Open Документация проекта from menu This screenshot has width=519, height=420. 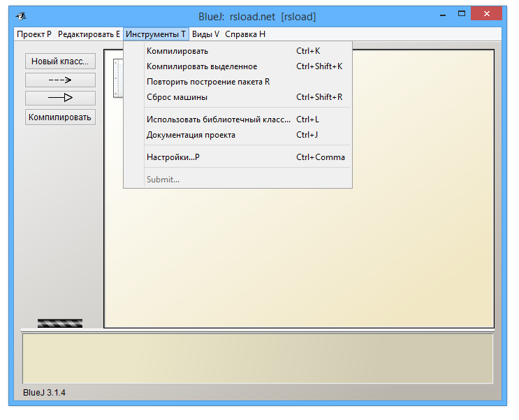(x=237, y=135)
